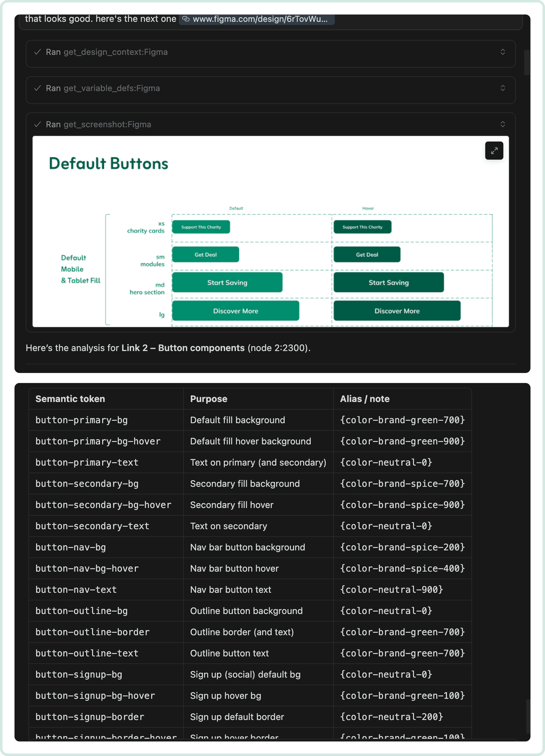Select the button-primary-bg token cell
This screenshot has height=756, width=545.
click(81, 420)
